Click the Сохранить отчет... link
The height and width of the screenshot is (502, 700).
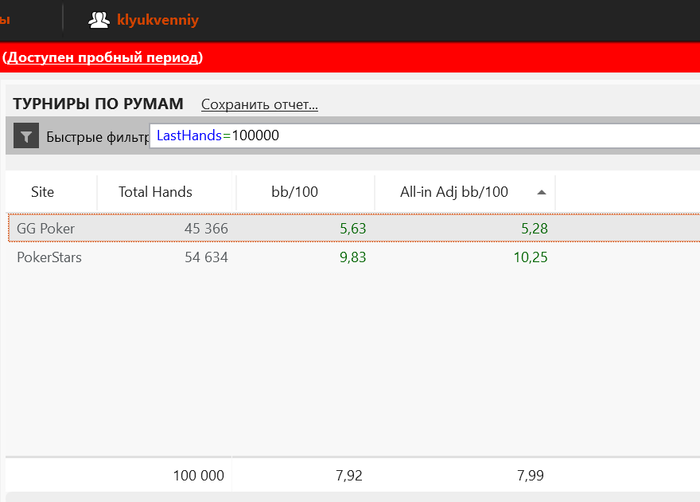coord(259,104)
